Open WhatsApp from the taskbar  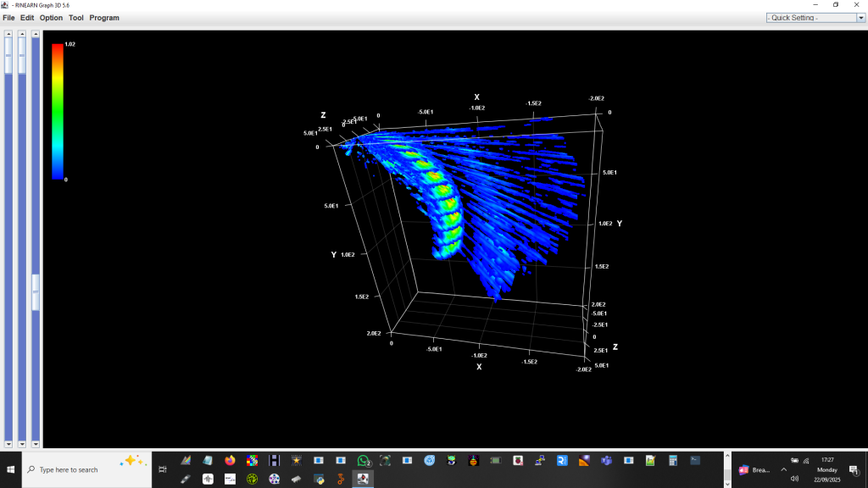click(x=364, y=460)
